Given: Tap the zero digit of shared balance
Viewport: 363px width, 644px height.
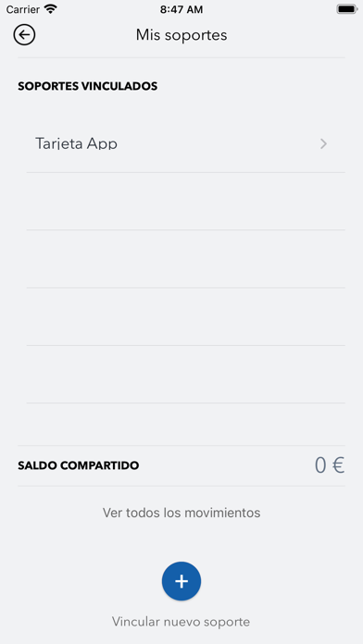Looking at the screenshot, I should pyautogui.click(x=320, y=465).
